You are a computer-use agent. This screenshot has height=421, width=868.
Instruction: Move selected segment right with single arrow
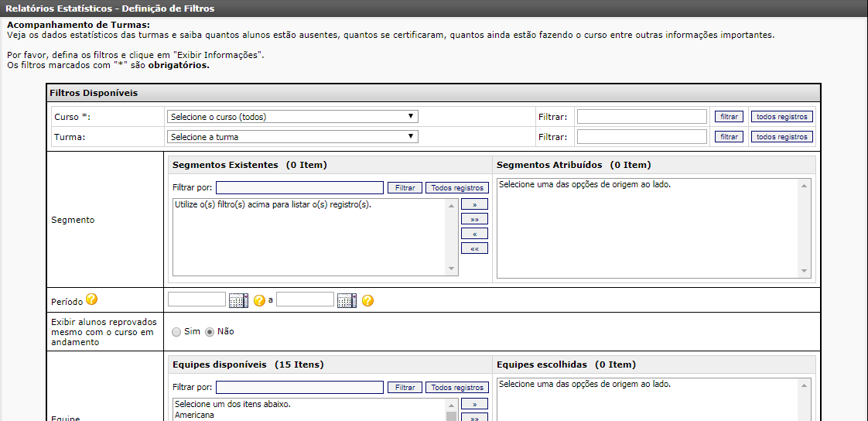pos(474,205)
